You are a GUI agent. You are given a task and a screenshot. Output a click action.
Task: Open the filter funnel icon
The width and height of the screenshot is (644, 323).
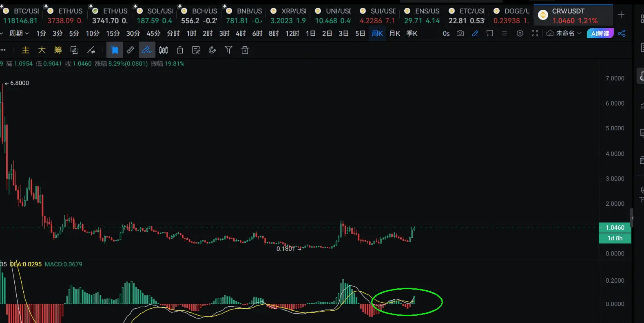[x=228, y=50]
